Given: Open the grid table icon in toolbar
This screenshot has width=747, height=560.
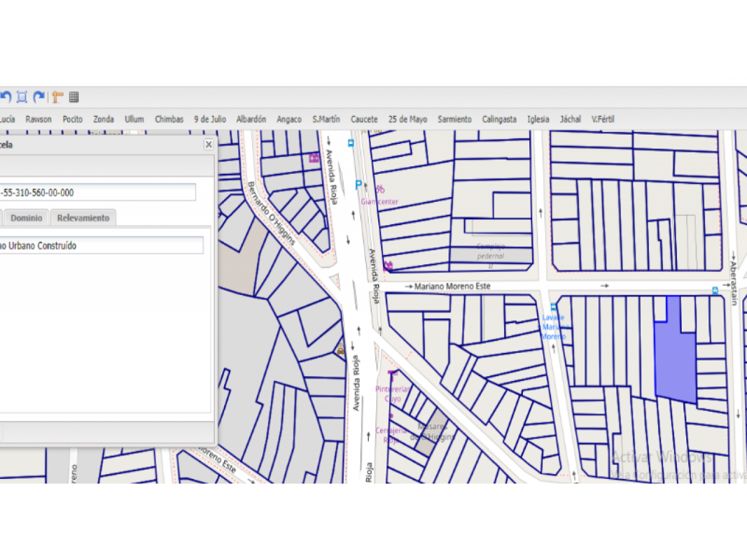Looking at the screenshot, I should [74, 97].
